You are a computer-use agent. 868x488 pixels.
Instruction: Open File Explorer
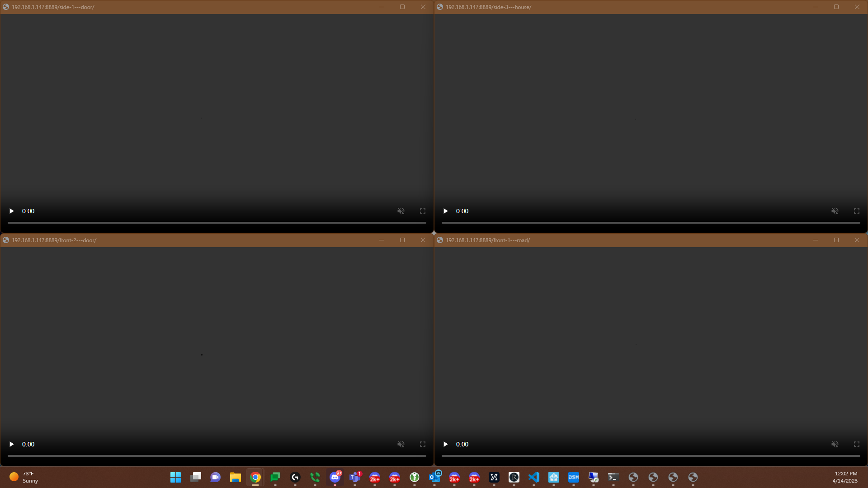point(235,478)
